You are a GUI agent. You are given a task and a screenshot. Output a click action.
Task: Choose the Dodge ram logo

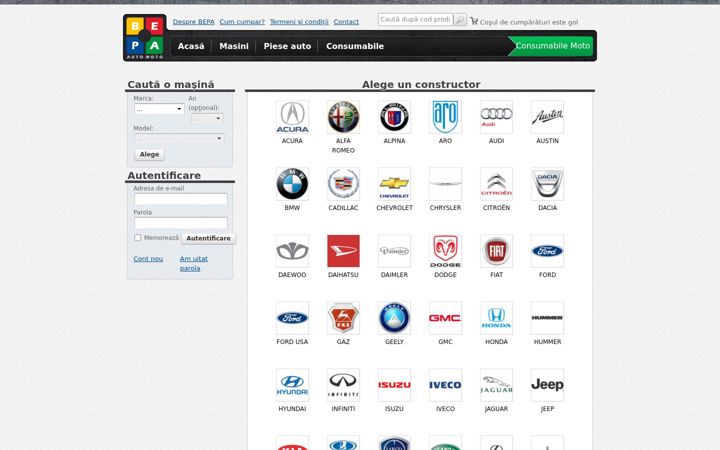(445, 251)
